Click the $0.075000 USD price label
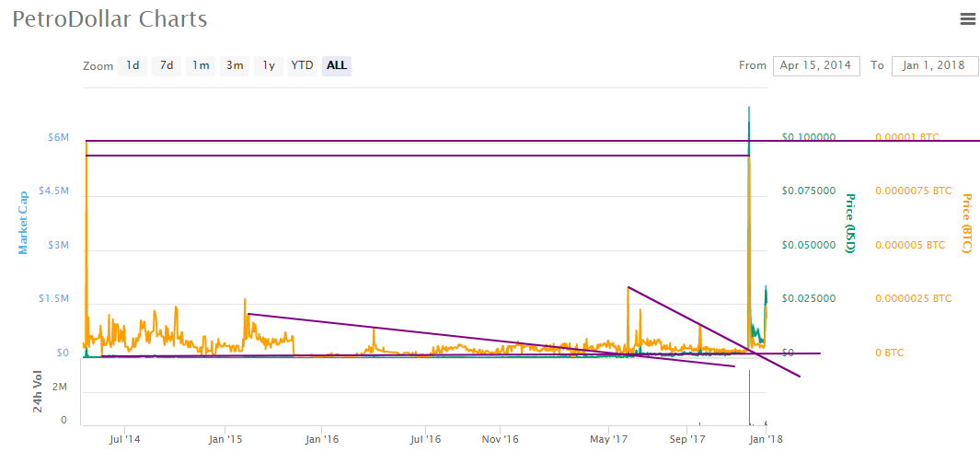This screenshot has width=980, height=463. point(809,191)
